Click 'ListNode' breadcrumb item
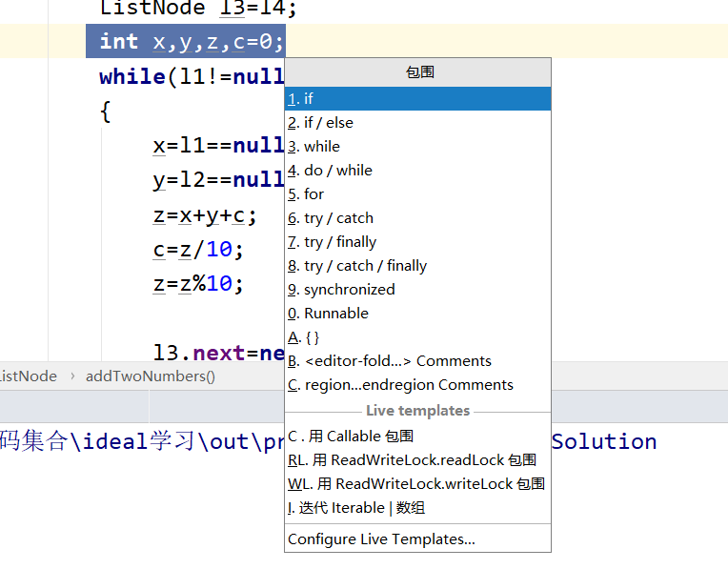The width and height of the screenshot is (728, 569). tap(28, 376)
